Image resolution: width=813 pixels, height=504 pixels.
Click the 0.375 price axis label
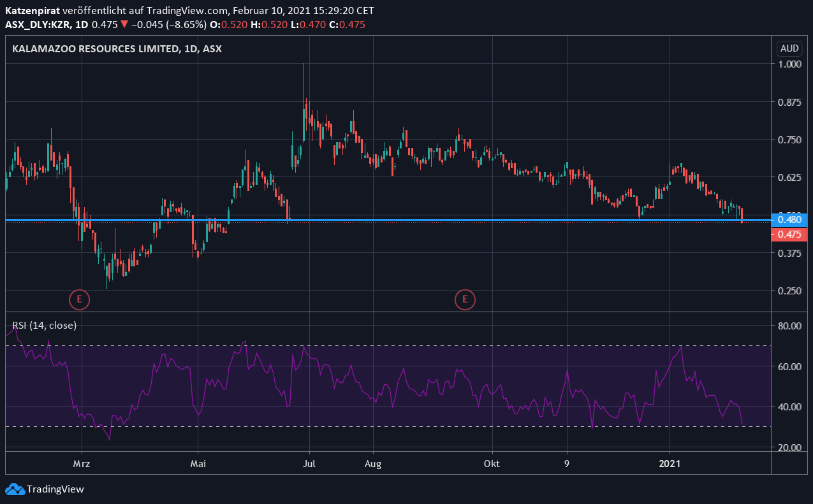tap(789, 253)
